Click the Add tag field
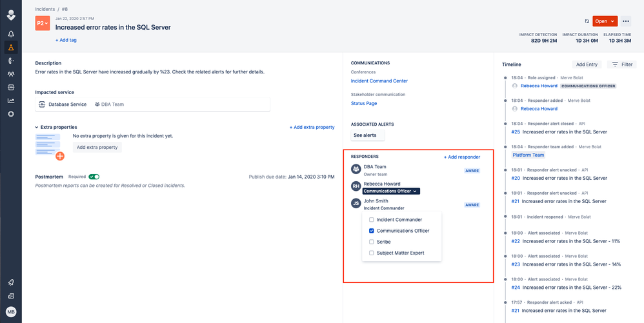The image size is (644, 323). coord(66,40)
